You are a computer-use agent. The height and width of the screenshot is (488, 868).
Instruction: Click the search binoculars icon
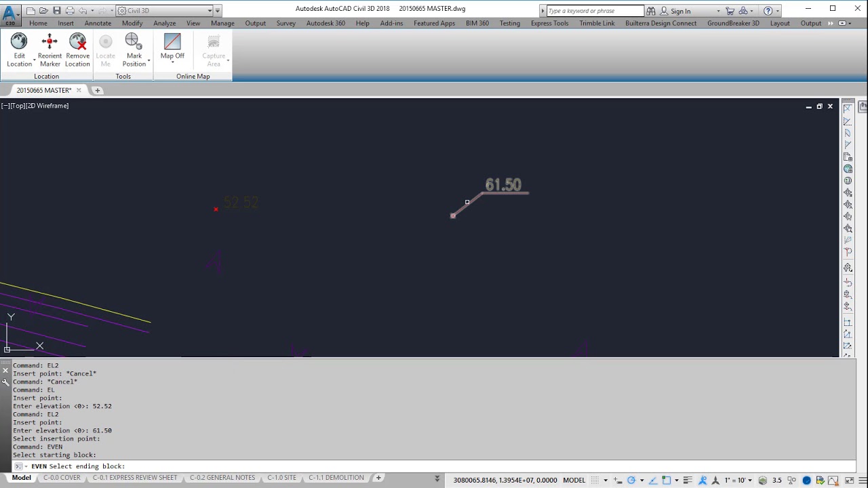[651, 11]
